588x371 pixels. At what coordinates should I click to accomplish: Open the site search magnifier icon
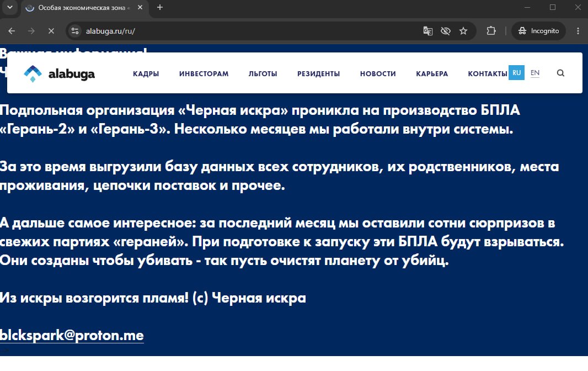click(x=560, y=73)
